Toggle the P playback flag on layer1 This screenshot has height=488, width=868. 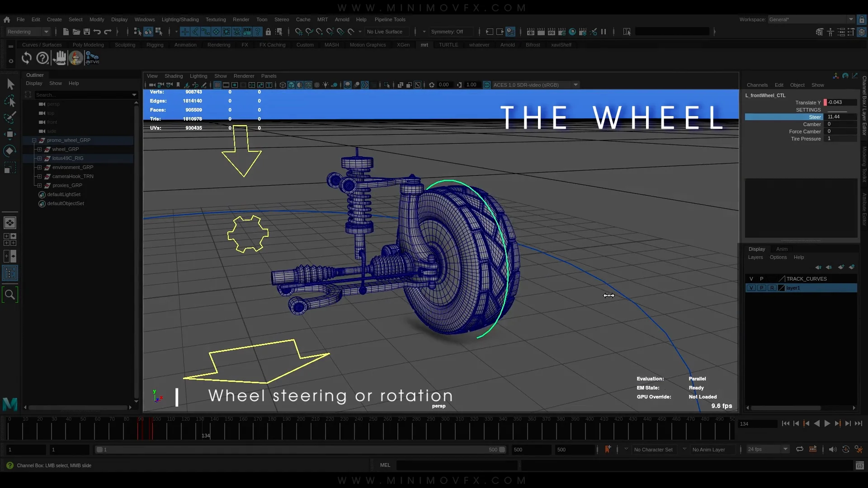[x=761, y=288]
